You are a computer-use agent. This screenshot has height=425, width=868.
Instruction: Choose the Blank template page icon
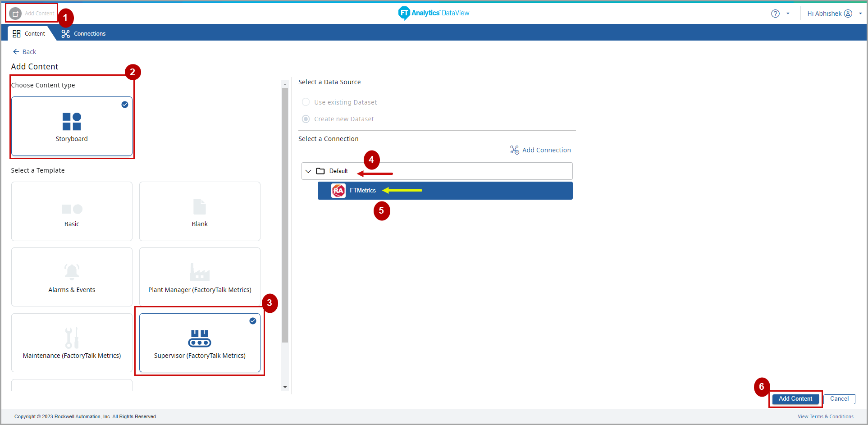200,206
